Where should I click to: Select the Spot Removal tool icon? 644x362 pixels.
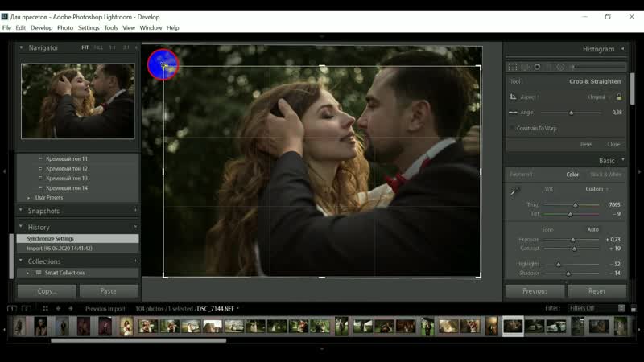coord(525,67)
